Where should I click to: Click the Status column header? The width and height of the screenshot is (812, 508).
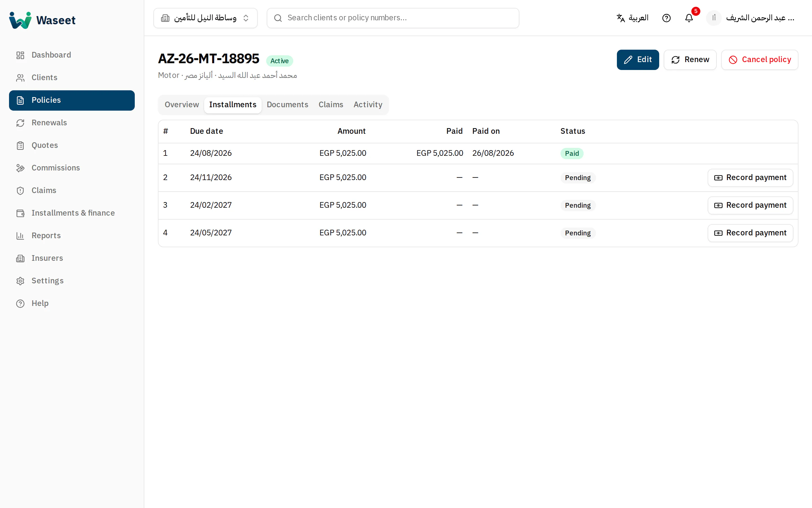pos(572,131)
